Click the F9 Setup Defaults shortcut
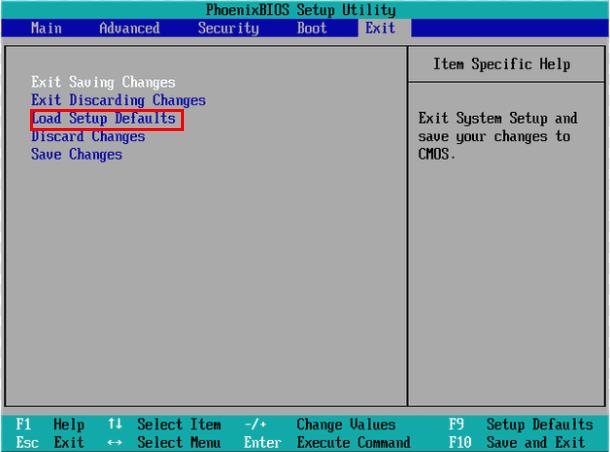This screenshot has width=610, height=452. click(520, 425)
